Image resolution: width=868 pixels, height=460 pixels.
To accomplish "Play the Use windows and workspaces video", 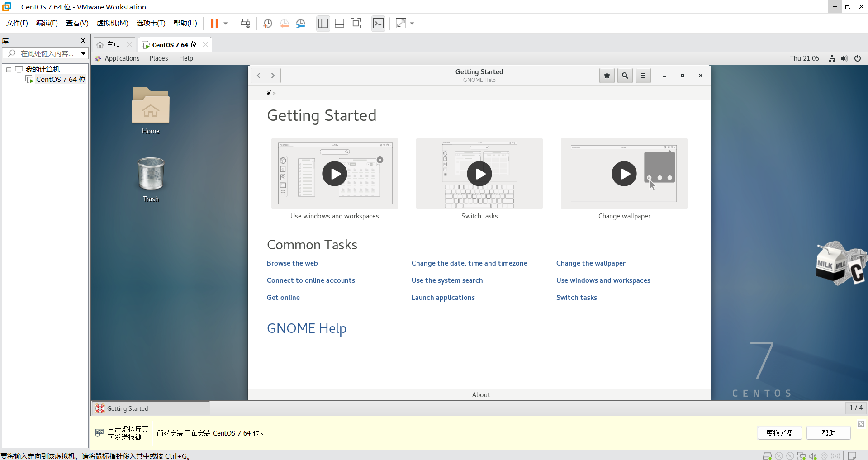I will click(x=335, y=174).
